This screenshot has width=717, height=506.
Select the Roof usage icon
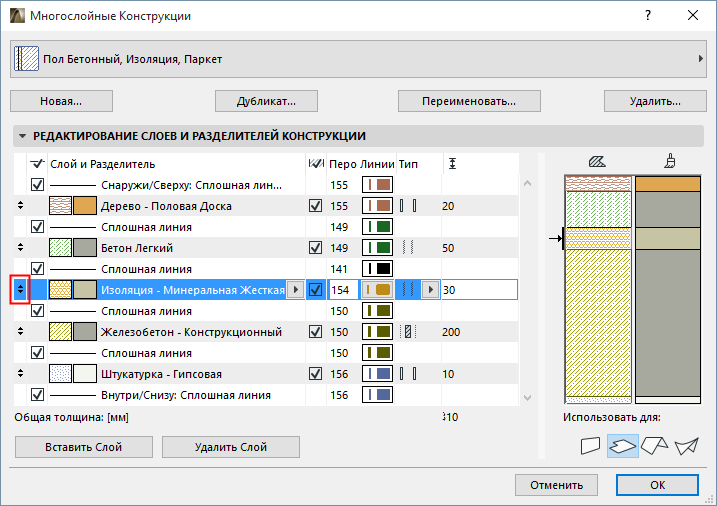click(x=654, y=446)
